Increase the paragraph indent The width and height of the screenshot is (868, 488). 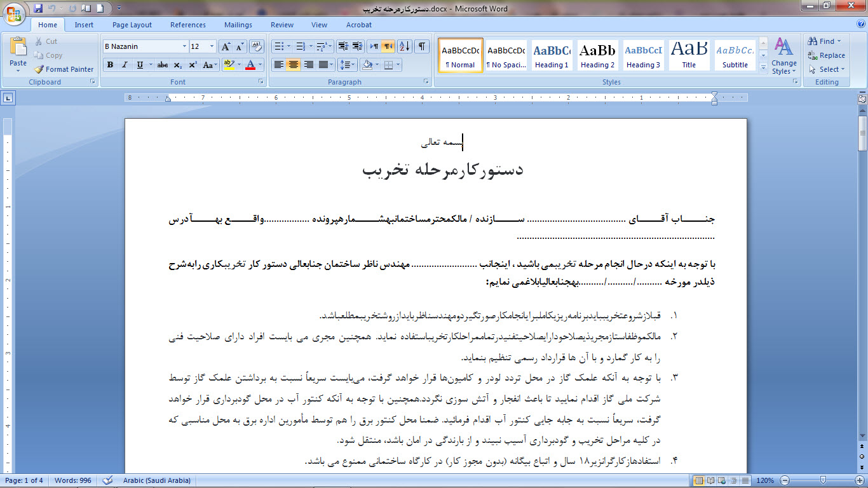357,46
